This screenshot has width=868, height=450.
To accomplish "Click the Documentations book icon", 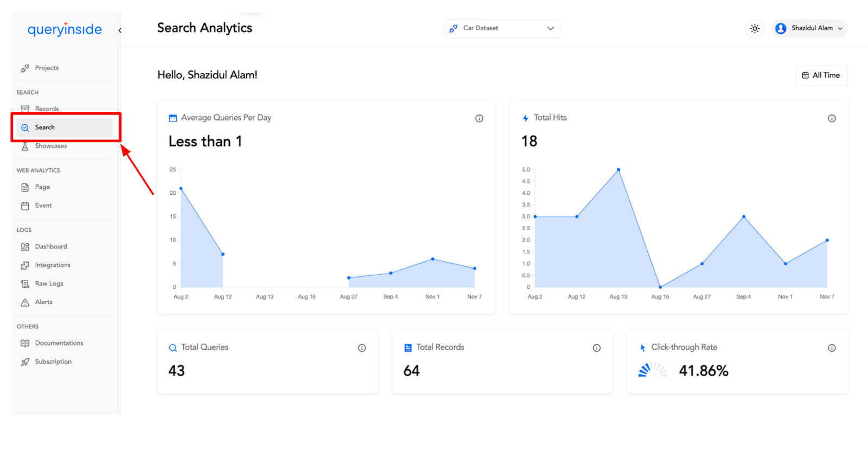I will point(25,344).
